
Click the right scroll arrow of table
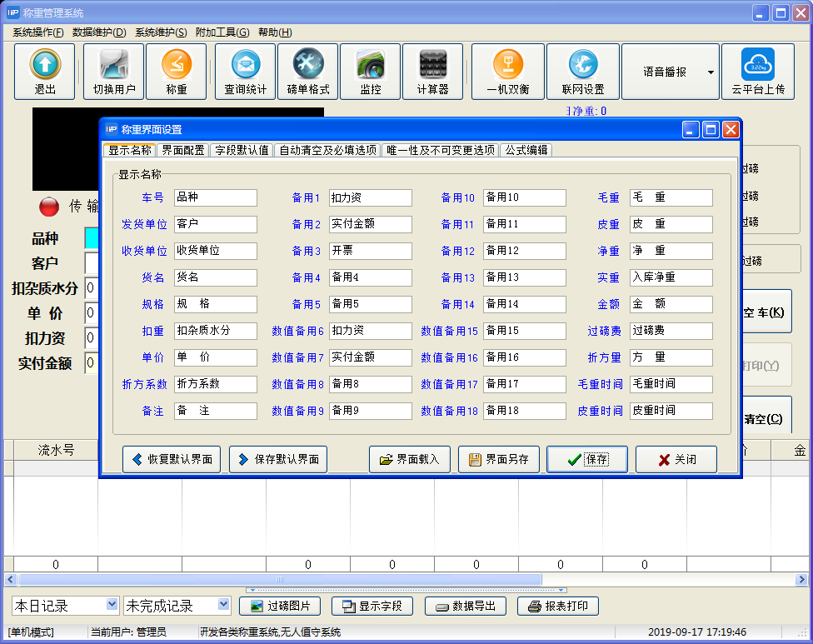click(801, 579)
